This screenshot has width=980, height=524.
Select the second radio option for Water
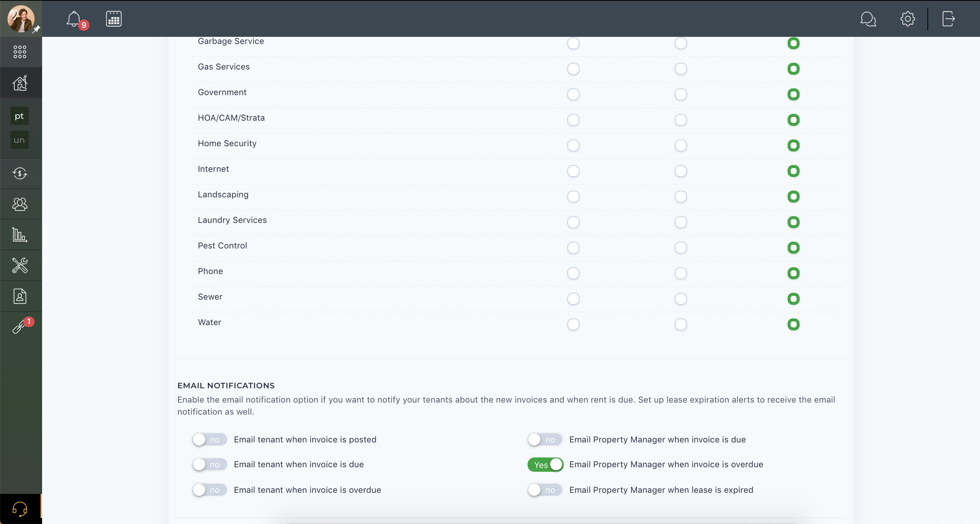681,325
